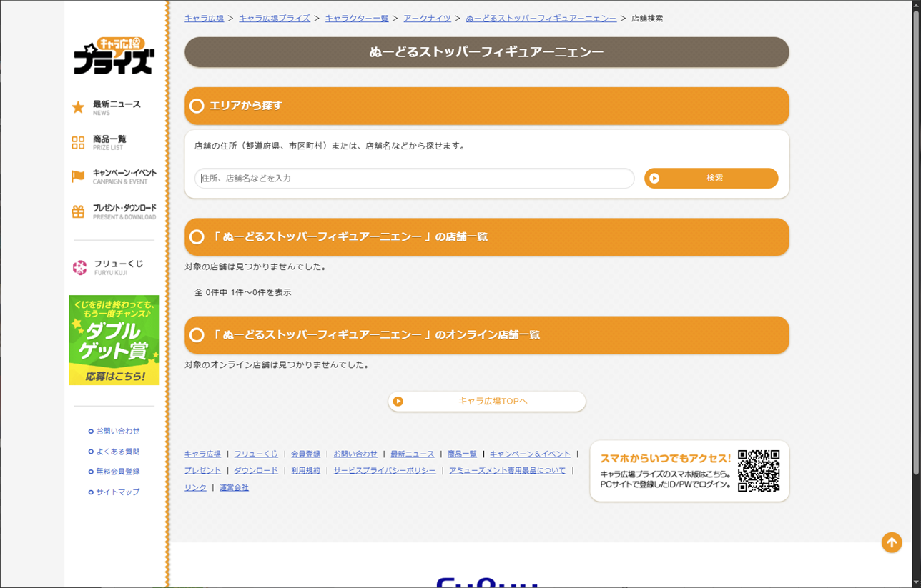Click the キャラ広場プライズ logo
The image size is (921, 588).
tap(114, 56)
